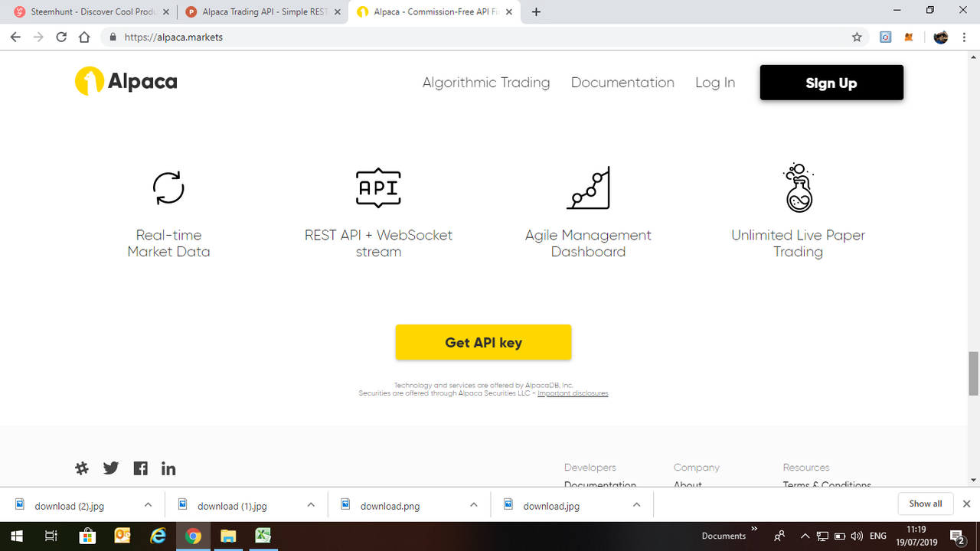Open Internet Explorer from the taskbar

click(x=158, y=536)
